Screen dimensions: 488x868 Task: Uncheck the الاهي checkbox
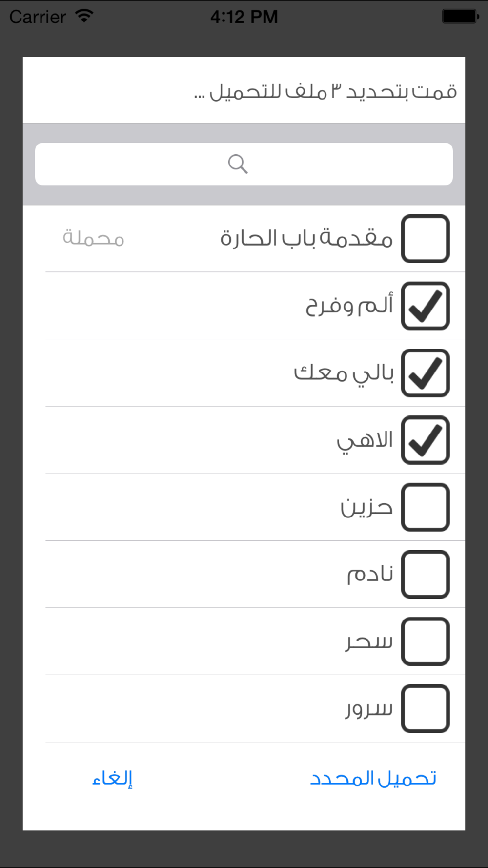click(x=425, y=440)
